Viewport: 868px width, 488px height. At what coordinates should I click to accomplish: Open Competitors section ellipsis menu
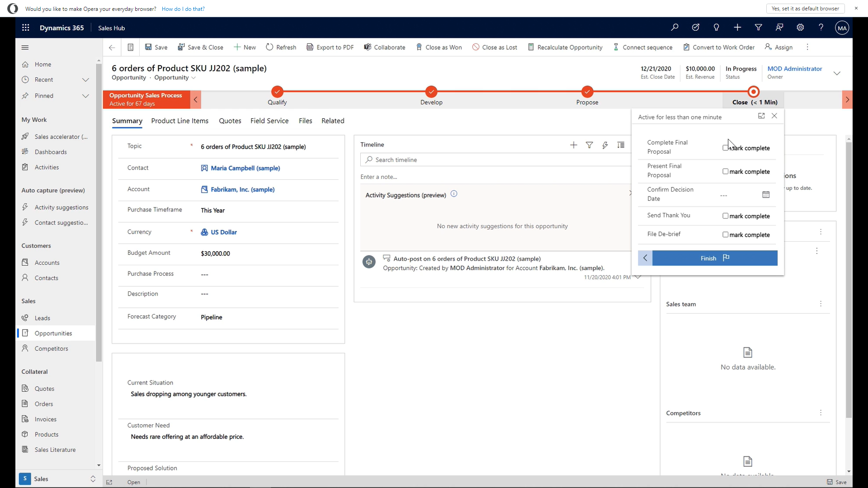point(821,413)
